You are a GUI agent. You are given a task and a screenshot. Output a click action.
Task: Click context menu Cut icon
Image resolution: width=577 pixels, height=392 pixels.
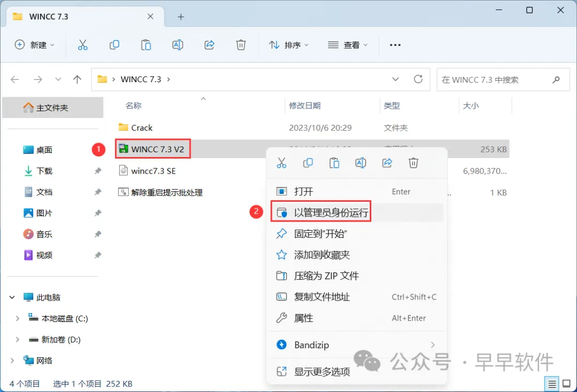pyautogui.click(x=282, y=163)
